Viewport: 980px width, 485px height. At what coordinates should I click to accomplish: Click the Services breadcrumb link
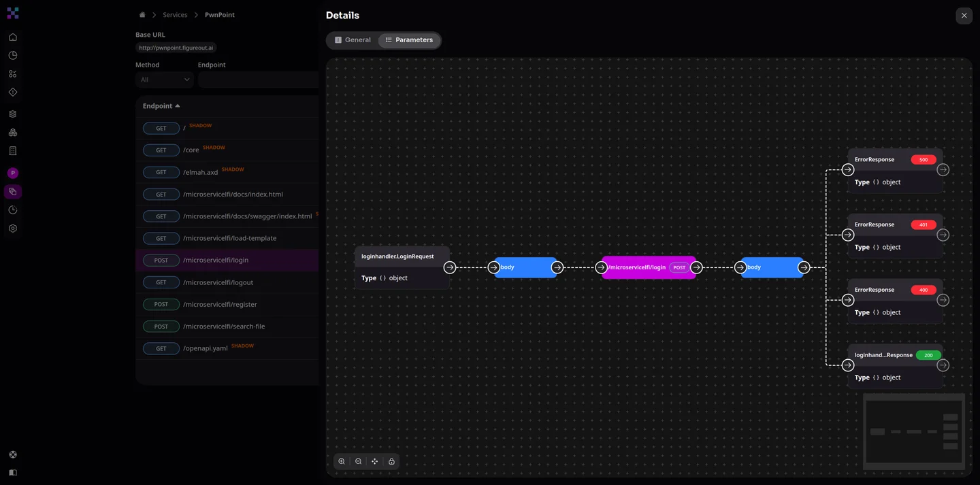(x=175, y=15)
